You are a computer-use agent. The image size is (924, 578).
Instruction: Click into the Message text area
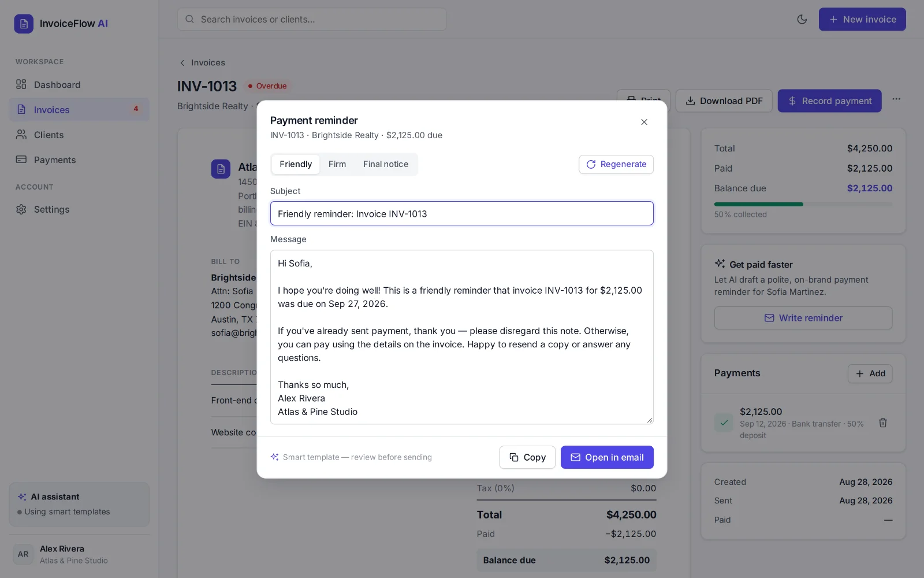pos(462,337)
